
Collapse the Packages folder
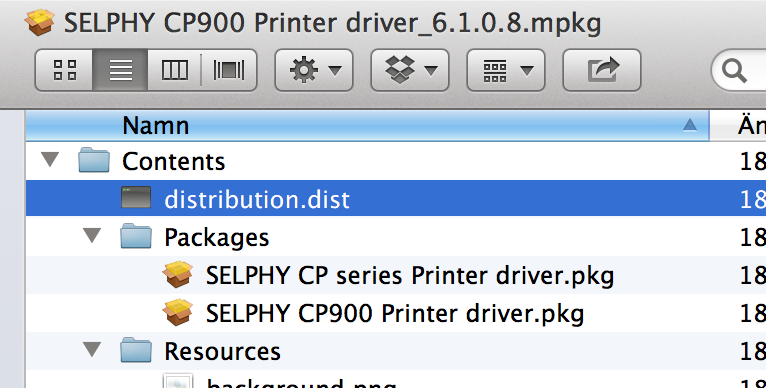tap(92, 236)
